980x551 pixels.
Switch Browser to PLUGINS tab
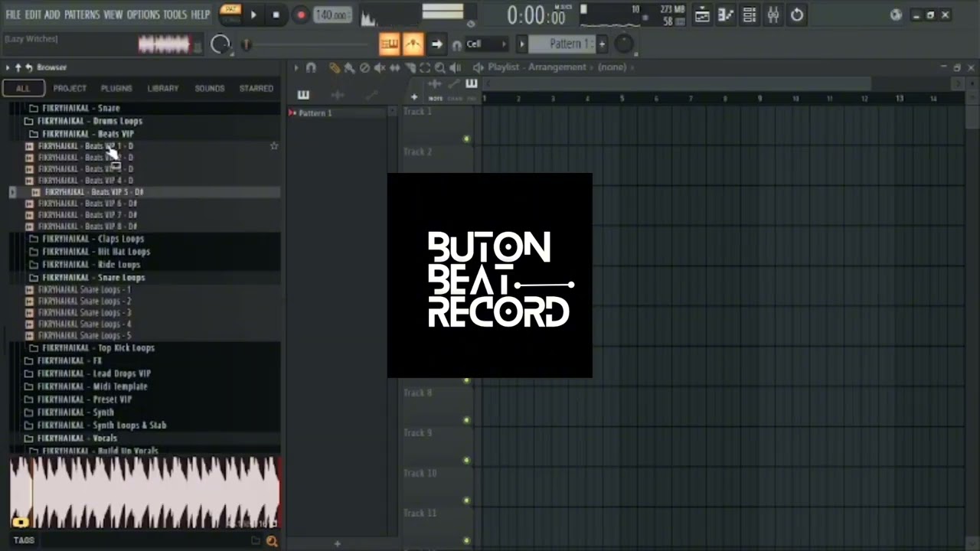click(x=116, y=88)
